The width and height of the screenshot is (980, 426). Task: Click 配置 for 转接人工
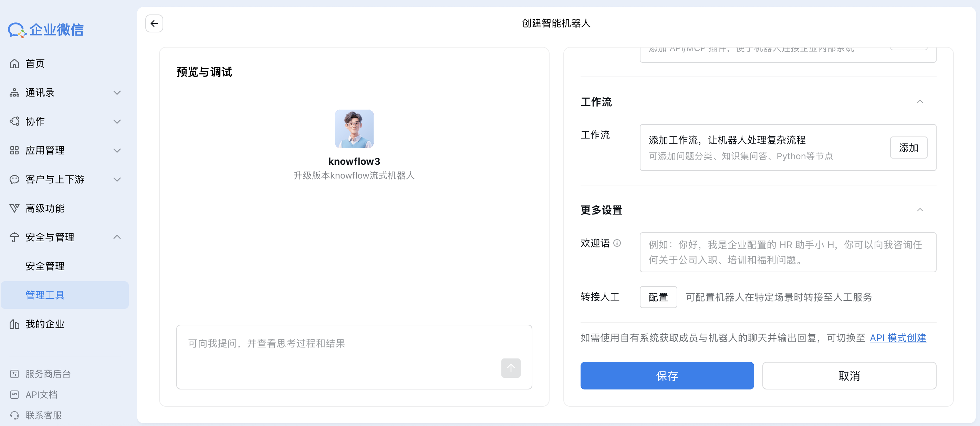click(x=658, y=297)
